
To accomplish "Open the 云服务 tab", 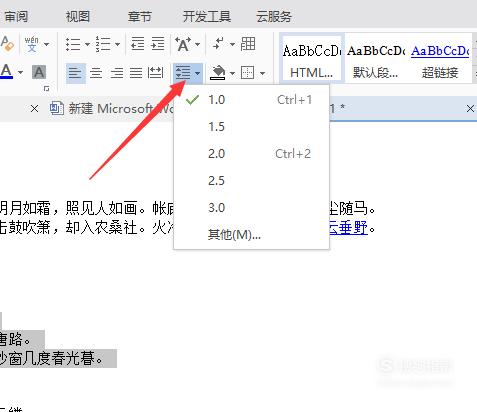I will (274, 16).
